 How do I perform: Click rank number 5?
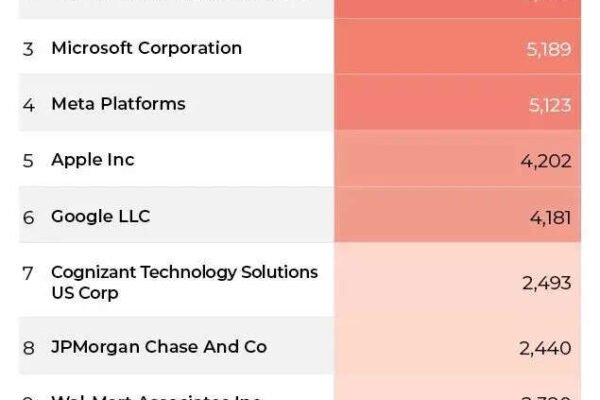(28, 161)
